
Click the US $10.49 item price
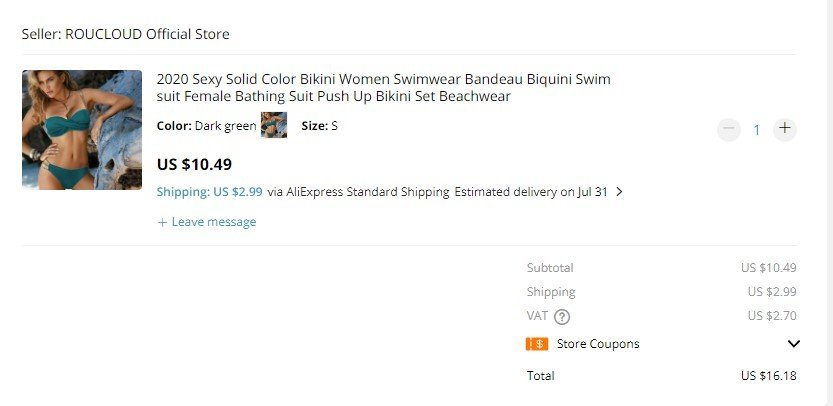(x=194, y=165)
